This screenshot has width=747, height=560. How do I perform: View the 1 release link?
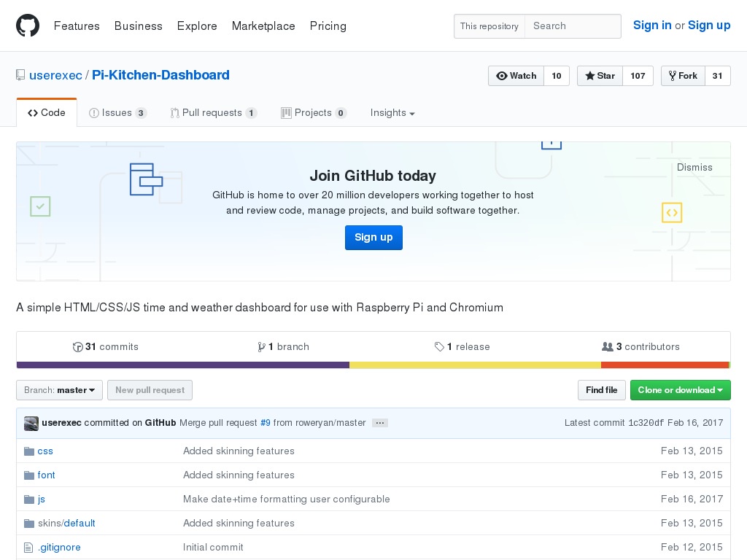pyautogui.click(x=462, y=346)
